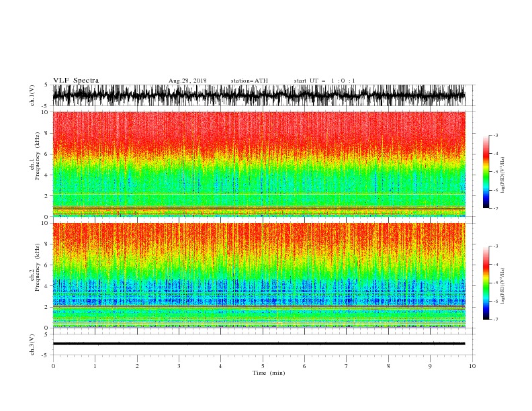532x411 pixels.
Task: Click the "0" tick on the Time axis
Action: coord(53,366)
